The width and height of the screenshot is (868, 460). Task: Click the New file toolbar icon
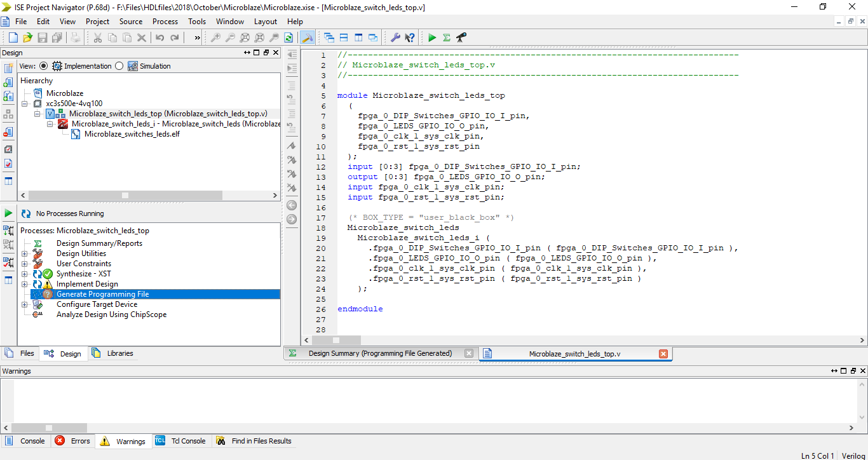(13, 37)
